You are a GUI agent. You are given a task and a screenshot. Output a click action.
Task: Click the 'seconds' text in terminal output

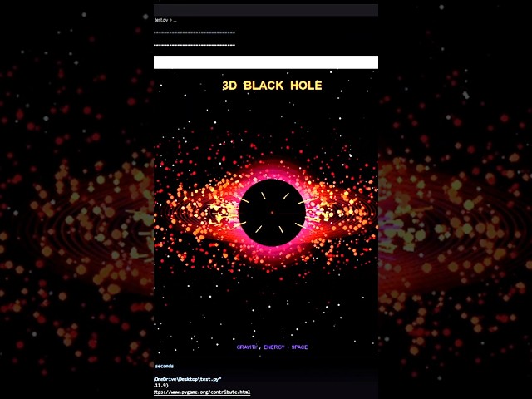[x=165, y=366]
